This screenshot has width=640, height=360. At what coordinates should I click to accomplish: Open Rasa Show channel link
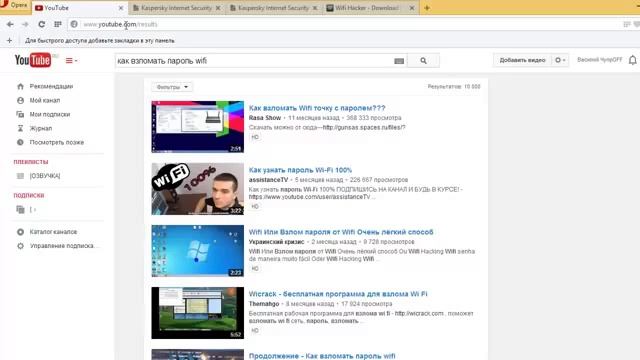(264, 118)
